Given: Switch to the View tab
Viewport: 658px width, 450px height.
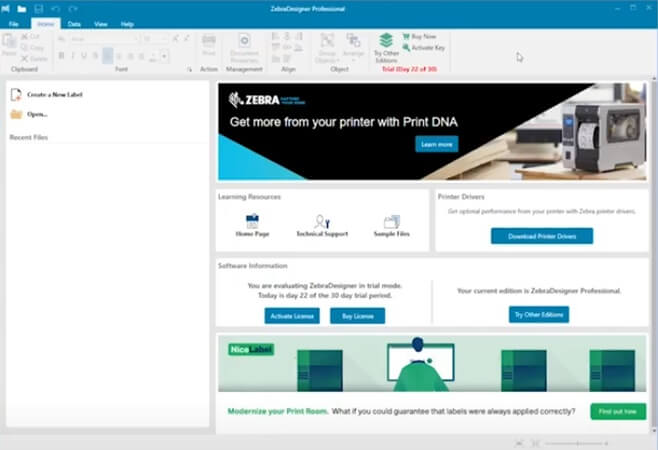Looking at the screenshot, I should click(x=101, y=23).
